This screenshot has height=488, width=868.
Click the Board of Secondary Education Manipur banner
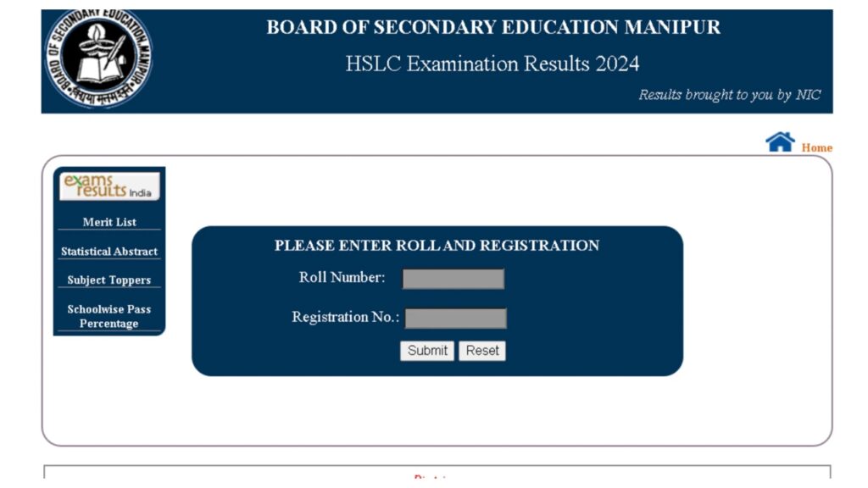492,27
